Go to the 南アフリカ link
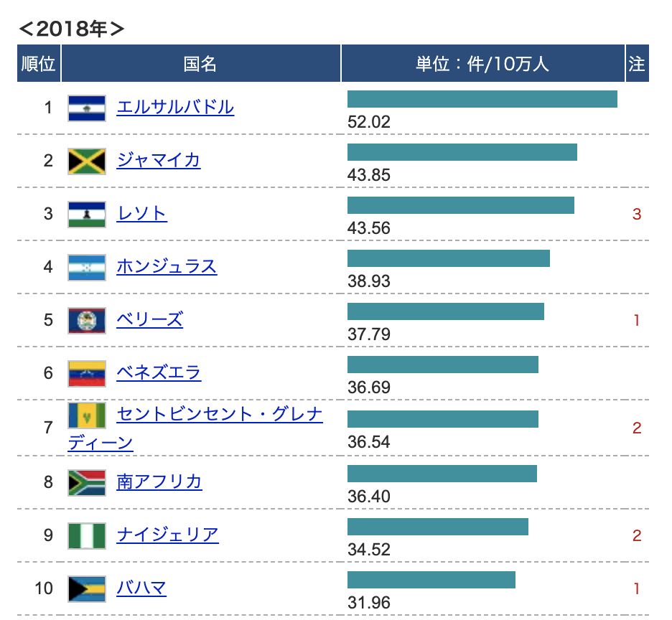672x620 pixels. 159,482
